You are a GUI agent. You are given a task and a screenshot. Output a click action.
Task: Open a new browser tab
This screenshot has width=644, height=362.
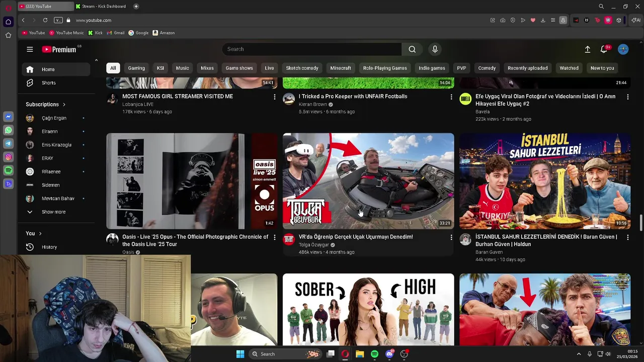[x=136, y=7]
